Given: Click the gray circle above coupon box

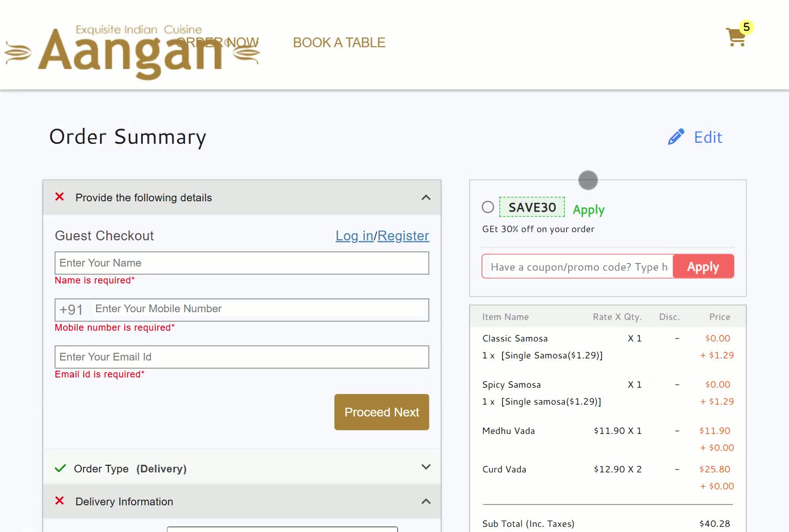Looking at the screenshot, I should 588,180.
